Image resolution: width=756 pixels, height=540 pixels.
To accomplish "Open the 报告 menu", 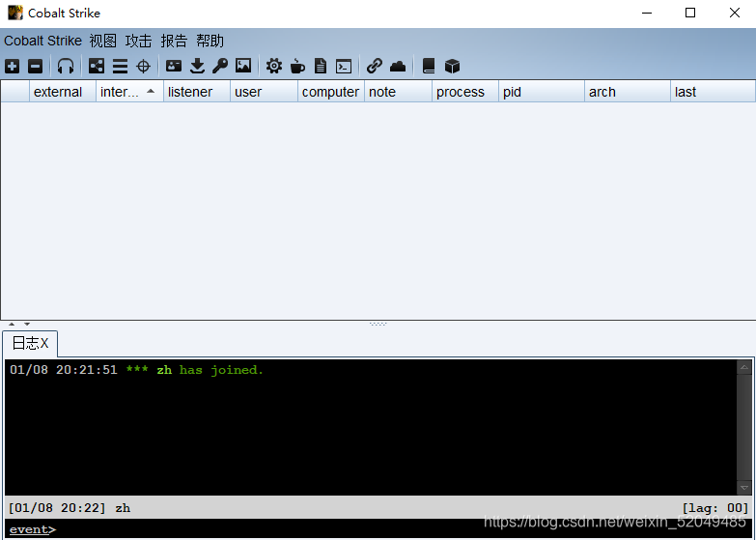I will [x=174, y=41].
